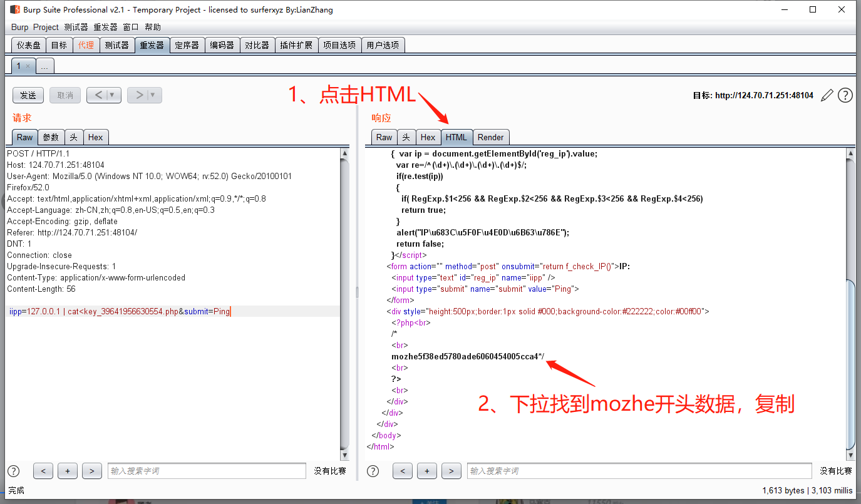Open the Project menu
The height and width of the screenshot is (504, 861).
point(46,27)
